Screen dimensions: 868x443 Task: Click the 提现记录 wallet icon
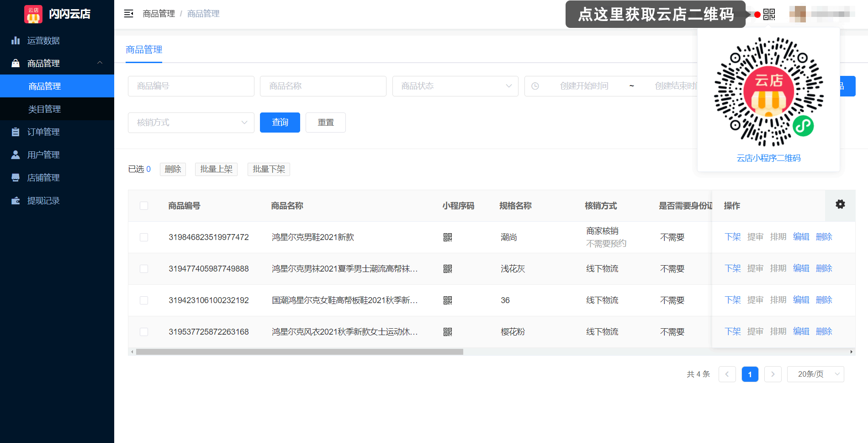pyautogui.click(x=16, y=201)
